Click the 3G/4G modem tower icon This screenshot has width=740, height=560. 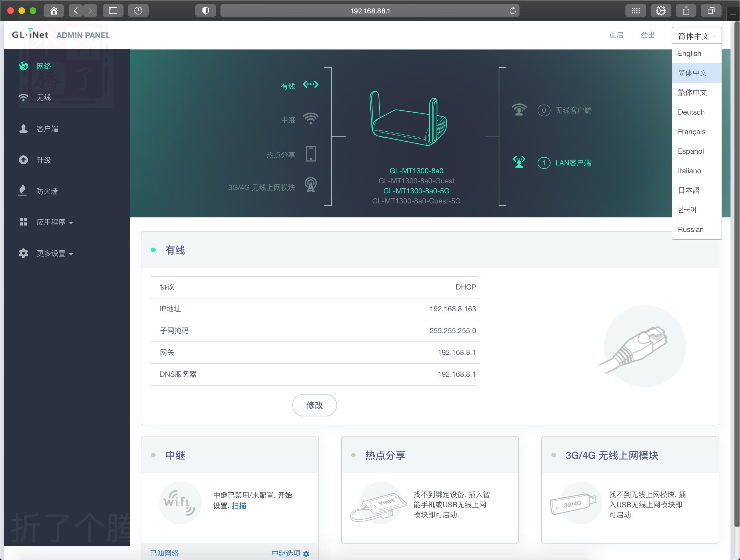(310, 184)
